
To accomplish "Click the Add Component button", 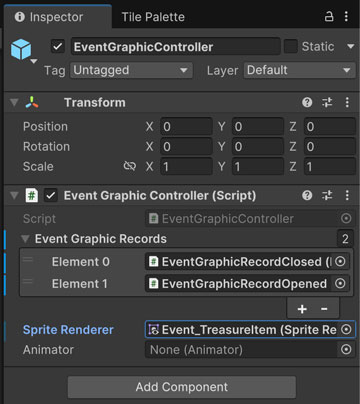I will click(x=182, y=387).
